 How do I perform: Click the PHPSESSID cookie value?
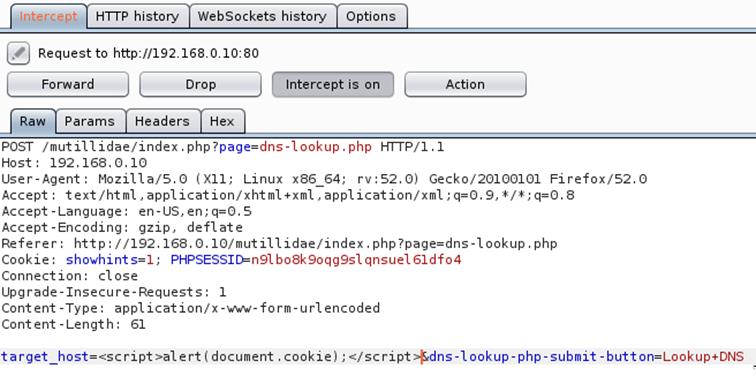pyautogui.click(x=356, y=260)
